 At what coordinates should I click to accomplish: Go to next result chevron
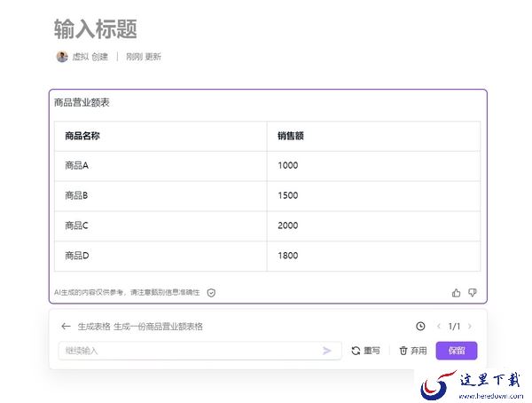coord(470,326)
